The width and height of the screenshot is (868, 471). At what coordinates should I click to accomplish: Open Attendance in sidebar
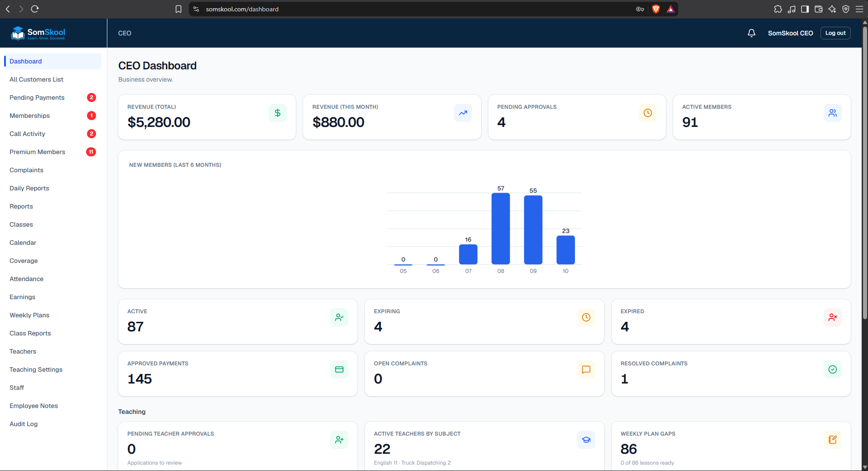pos(53,279)
